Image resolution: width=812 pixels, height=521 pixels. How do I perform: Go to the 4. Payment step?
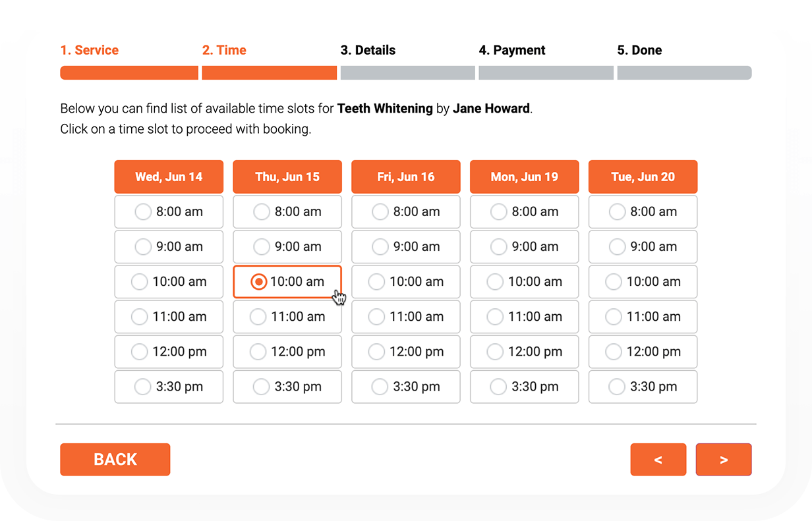click(512, 50)
